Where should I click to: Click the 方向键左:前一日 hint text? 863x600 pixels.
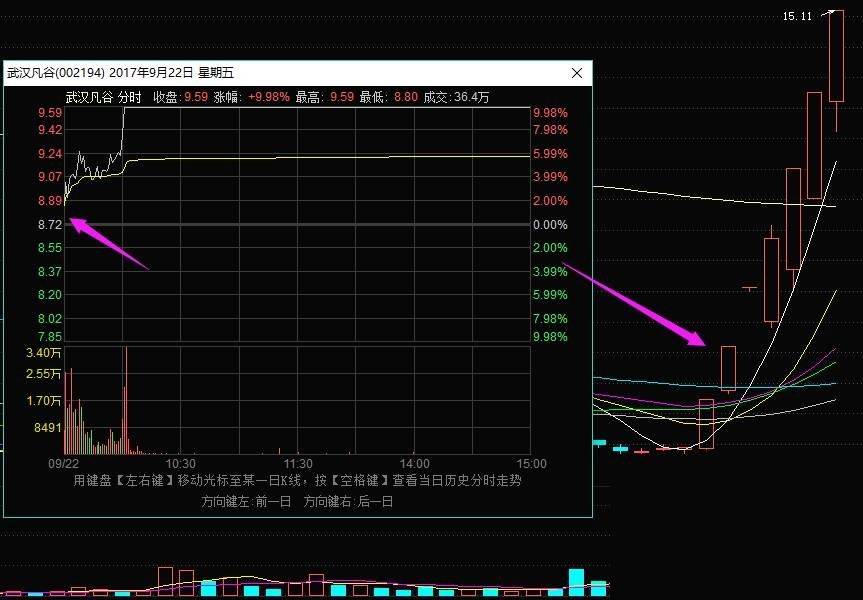point(246,501)
